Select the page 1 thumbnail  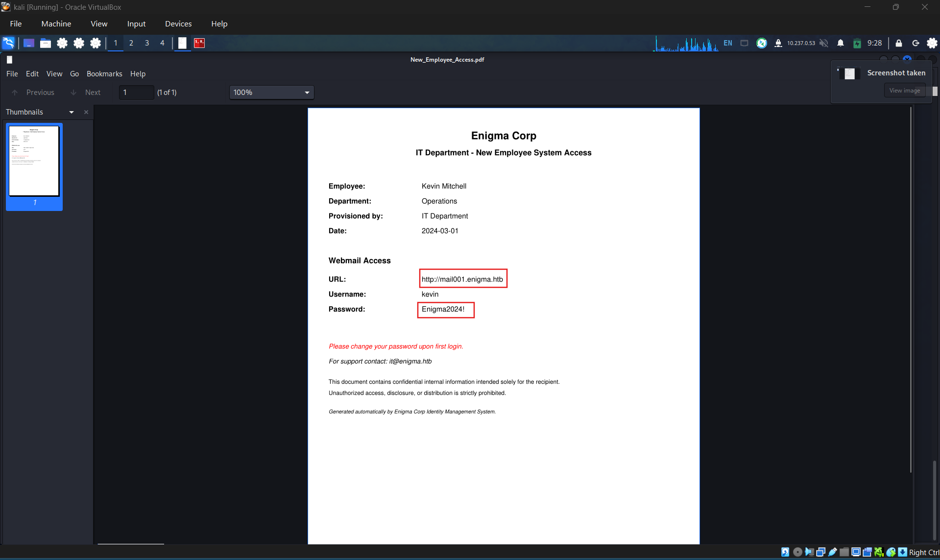(34, 166)
